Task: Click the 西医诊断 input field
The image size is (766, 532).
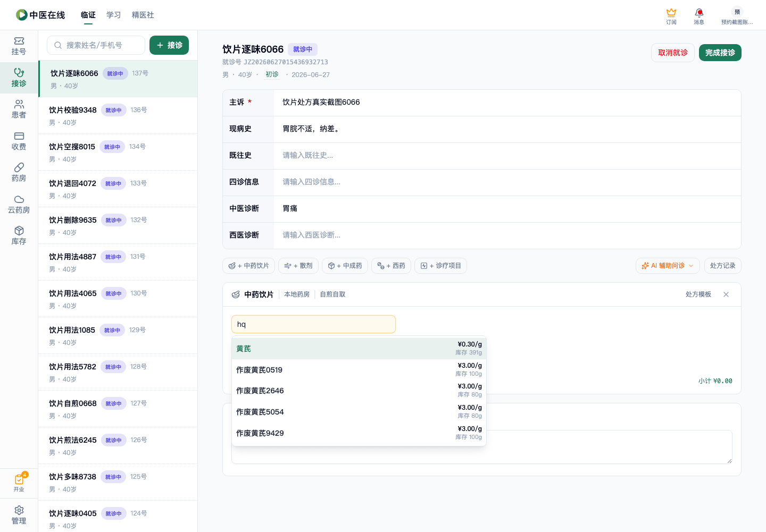Action: tap(507, 235)
